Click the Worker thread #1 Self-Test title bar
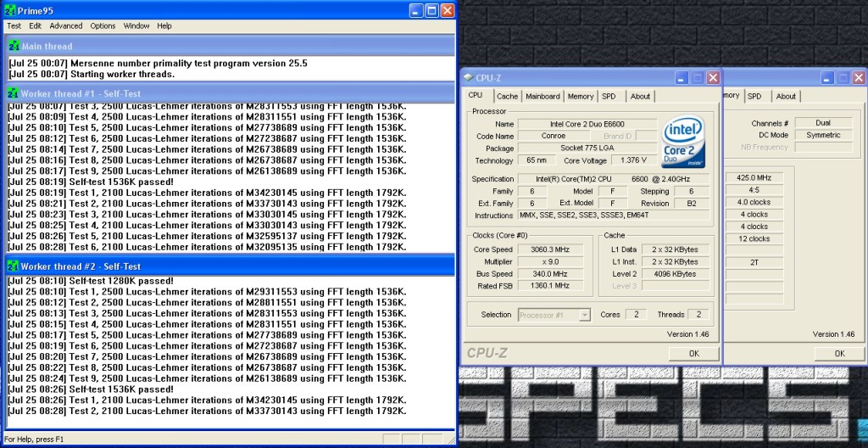868x448 pixels. 231,93
